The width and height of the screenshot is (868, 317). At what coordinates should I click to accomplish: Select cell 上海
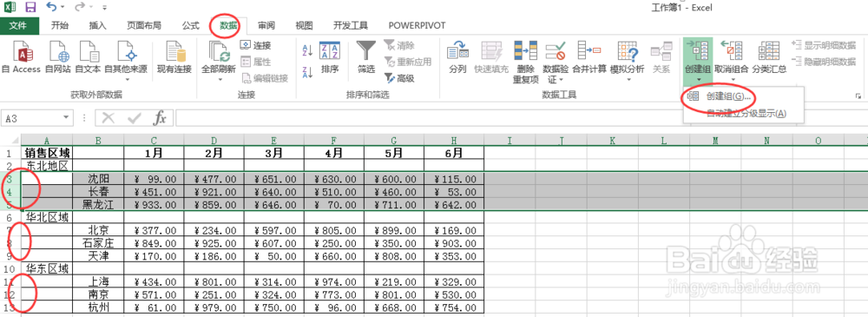[x=98, y=282]
